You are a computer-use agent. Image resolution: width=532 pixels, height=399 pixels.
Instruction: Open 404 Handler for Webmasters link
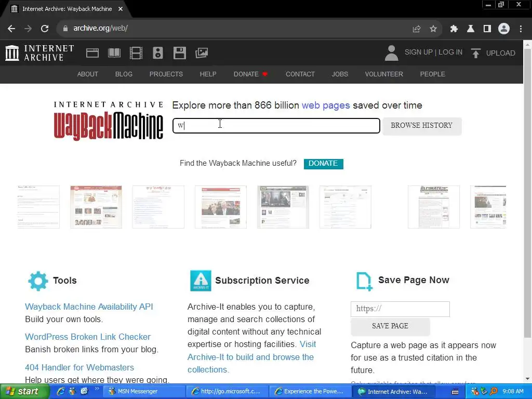point(79,367)
